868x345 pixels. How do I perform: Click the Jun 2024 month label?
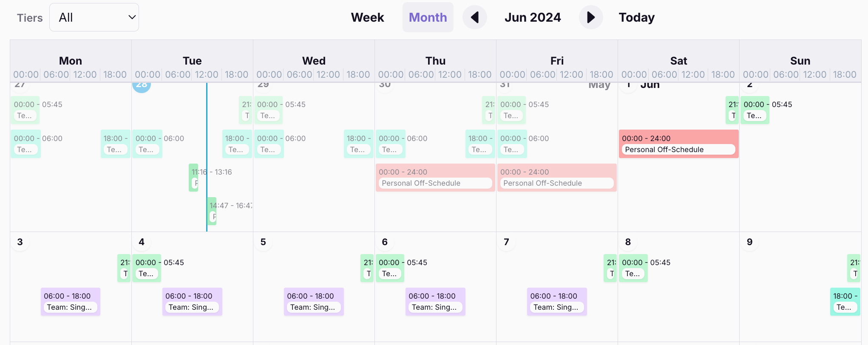pyautogui.click(x=533, y=17)
